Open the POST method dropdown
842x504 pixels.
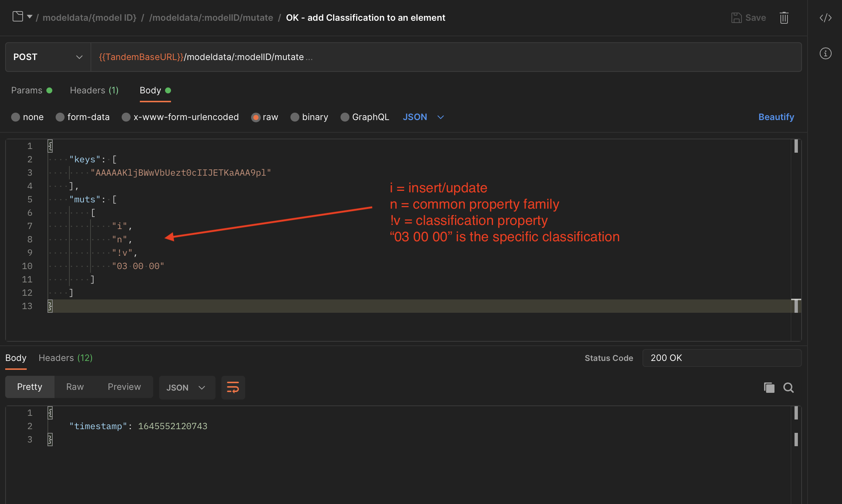(48, 57)
